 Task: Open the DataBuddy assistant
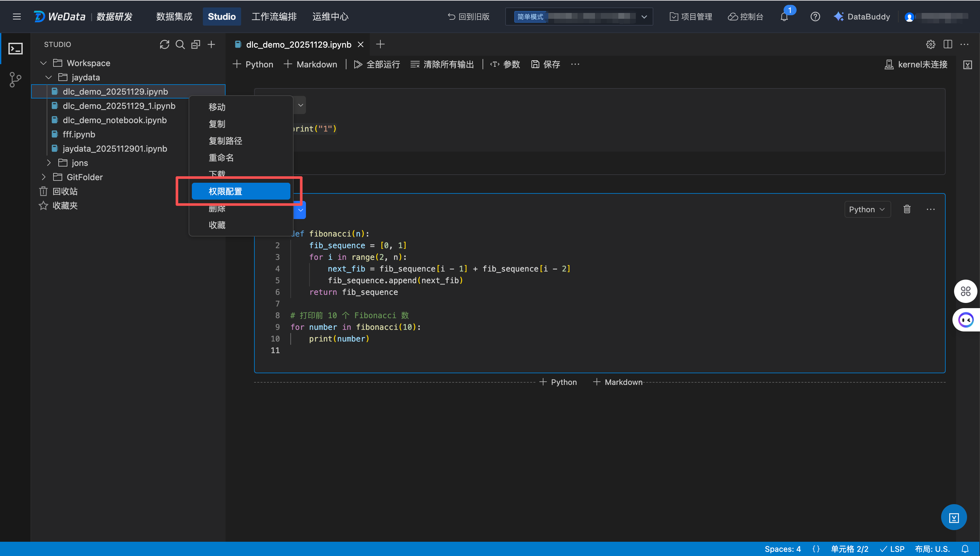(x=862, y=17)
